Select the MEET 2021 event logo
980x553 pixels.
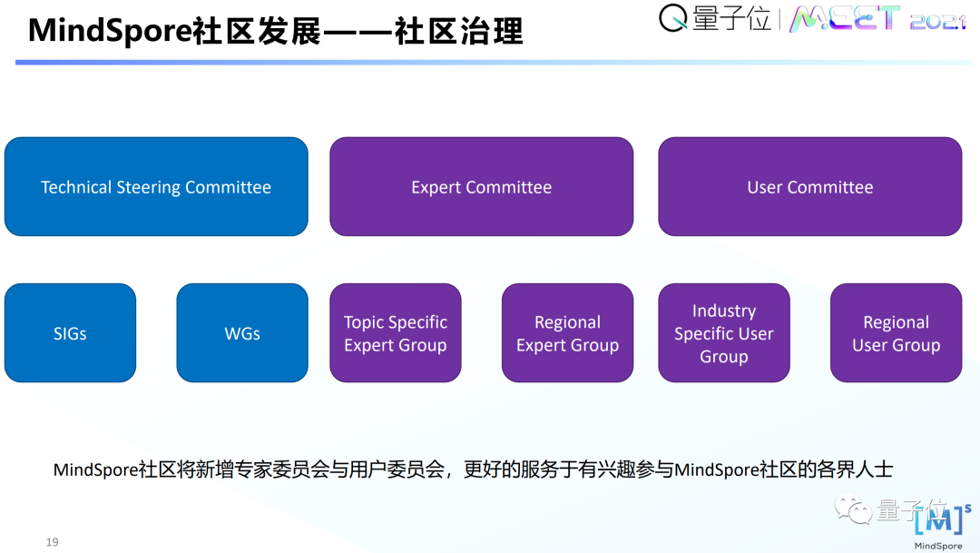876,20
